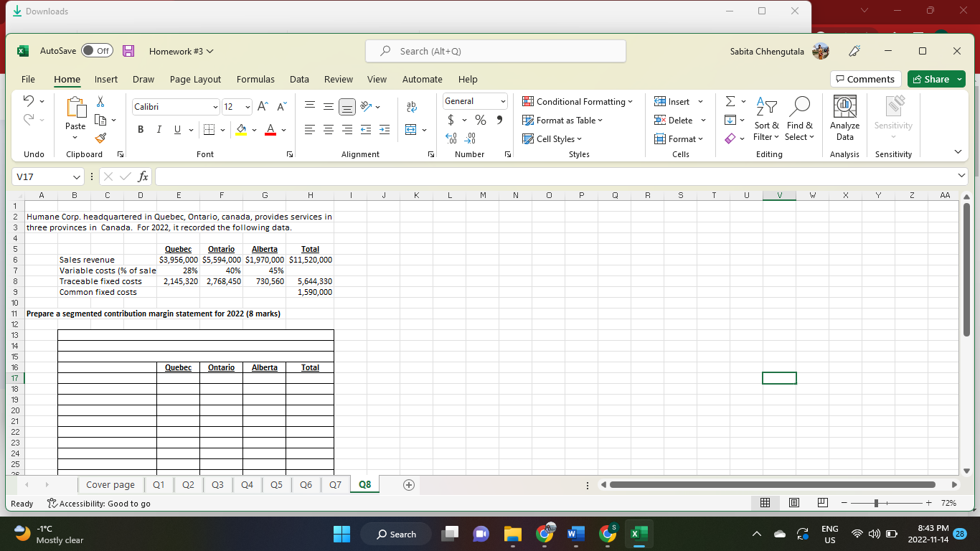Screen dimensions: 980x551
Task: Switch to sheet tab Q7
Action: (335, 484)
